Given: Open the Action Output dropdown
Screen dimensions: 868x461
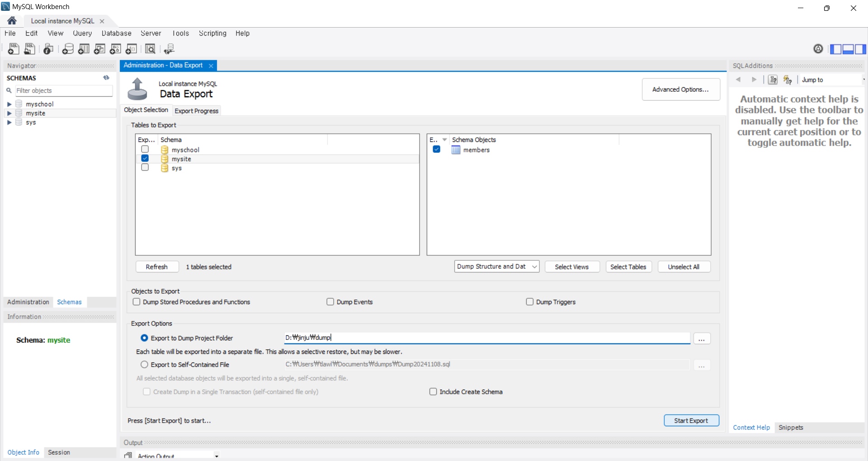Looking at the screenshot, I should pyautogui.click(x=217, y=456).
